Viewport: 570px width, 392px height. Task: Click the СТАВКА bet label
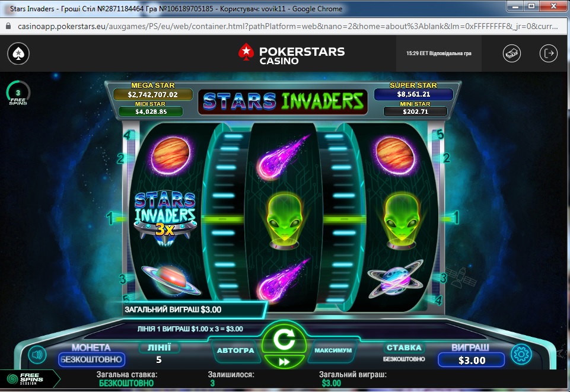(x=404, y=348)
